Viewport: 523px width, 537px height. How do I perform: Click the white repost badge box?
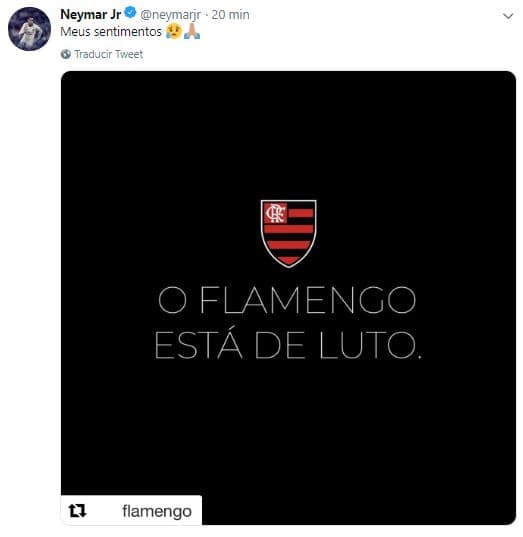tap(132, 510)
